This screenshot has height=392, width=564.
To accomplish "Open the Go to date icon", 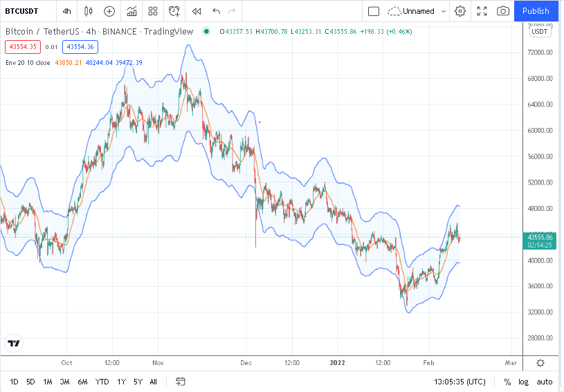I will 180,382.
